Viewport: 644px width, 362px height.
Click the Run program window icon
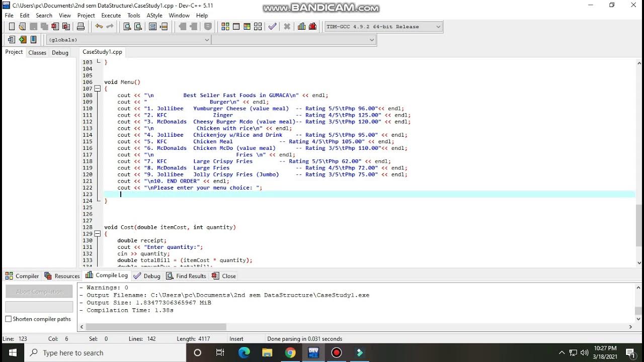236,27
